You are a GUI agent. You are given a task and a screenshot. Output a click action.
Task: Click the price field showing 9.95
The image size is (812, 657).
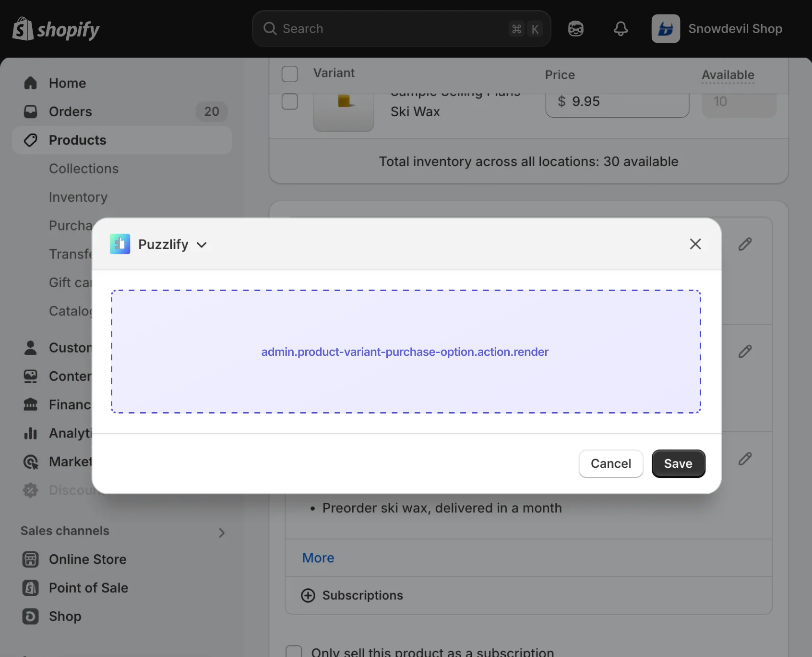coord(617,104)
